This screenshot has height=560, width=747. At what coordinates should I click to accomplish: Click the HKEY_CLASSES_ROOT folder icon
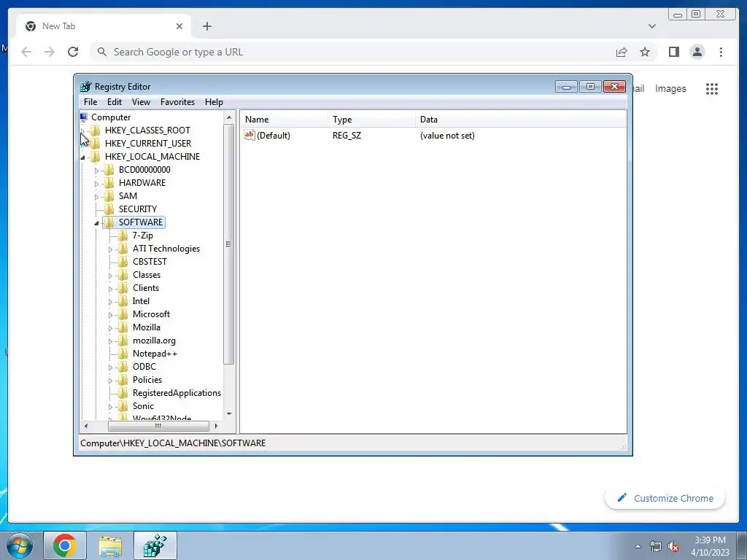pos(96,131)
